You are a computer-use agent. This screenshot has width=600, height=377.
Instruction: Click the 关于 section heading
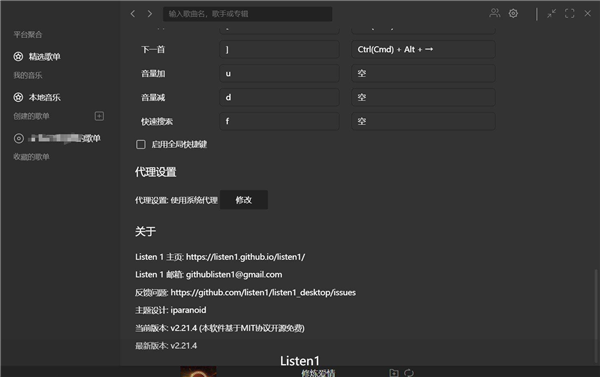(x=145, y=232)
